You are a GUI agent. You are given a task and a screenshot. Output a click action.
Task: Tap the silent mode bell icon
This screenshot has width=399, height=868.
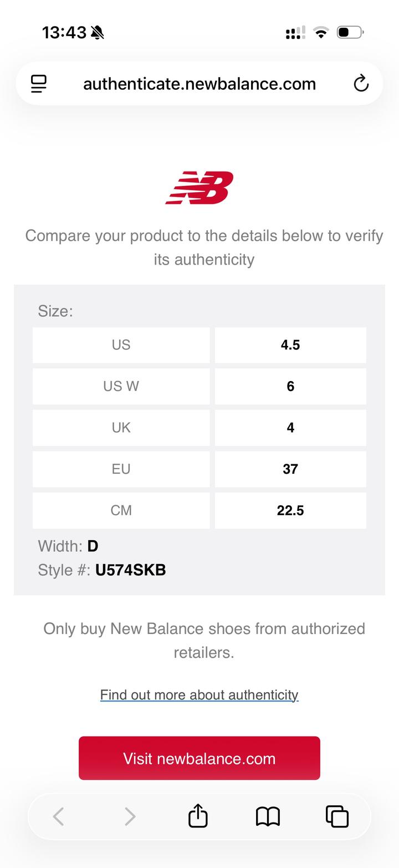click(x=98, y=33)
